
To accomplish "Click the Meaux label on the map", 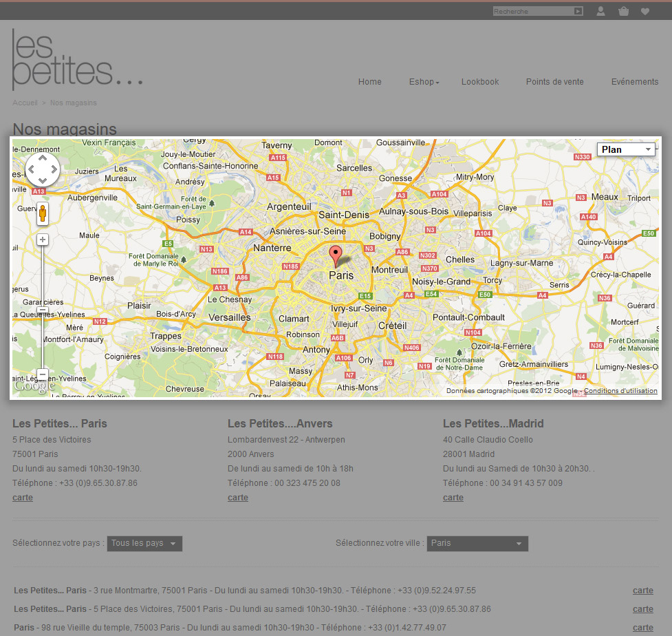I will coord(605,197).
